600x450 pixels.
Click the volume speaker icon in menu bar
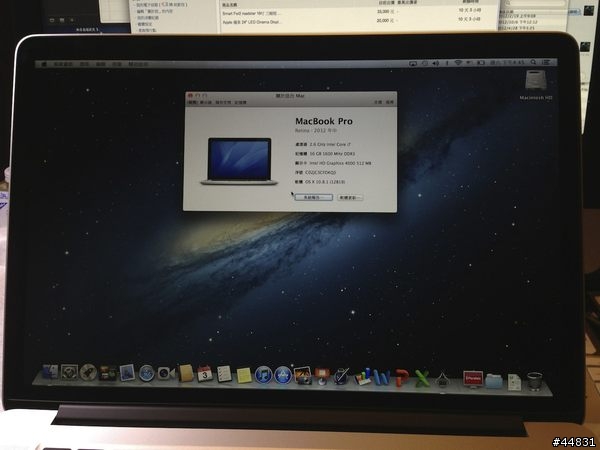coord(435,63)
